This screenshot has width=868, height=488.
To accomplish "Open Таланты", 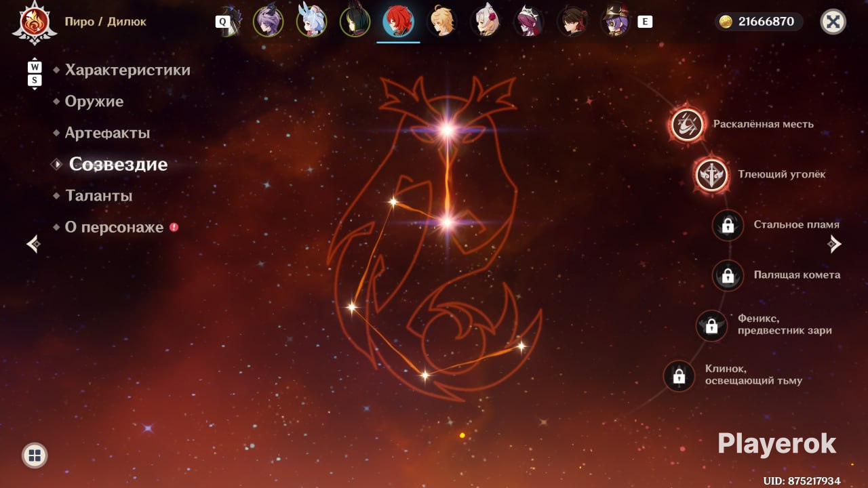I will [98, 196].
